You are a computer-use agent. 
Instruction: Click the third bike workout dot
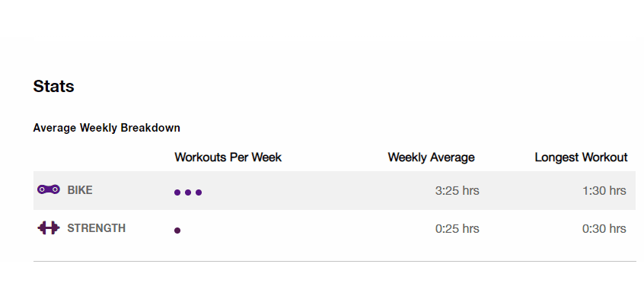(199, 192)
